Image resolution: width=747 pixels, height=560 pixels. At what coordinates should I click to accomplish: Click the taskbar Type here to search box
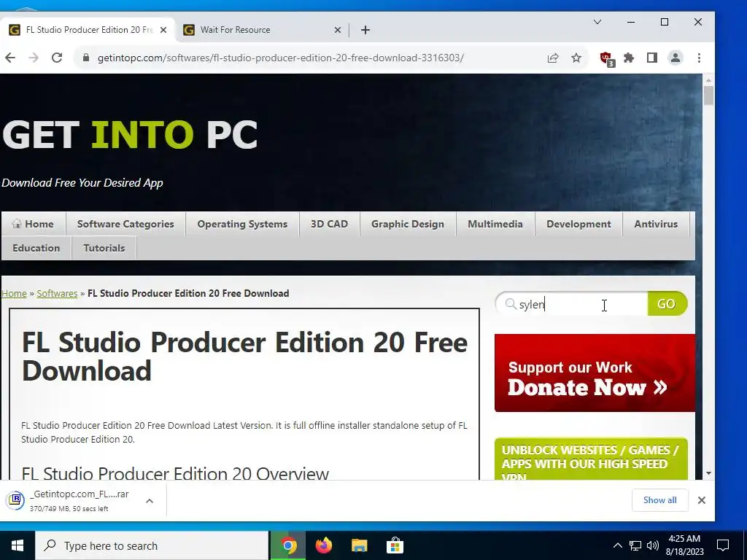[152, 545]
